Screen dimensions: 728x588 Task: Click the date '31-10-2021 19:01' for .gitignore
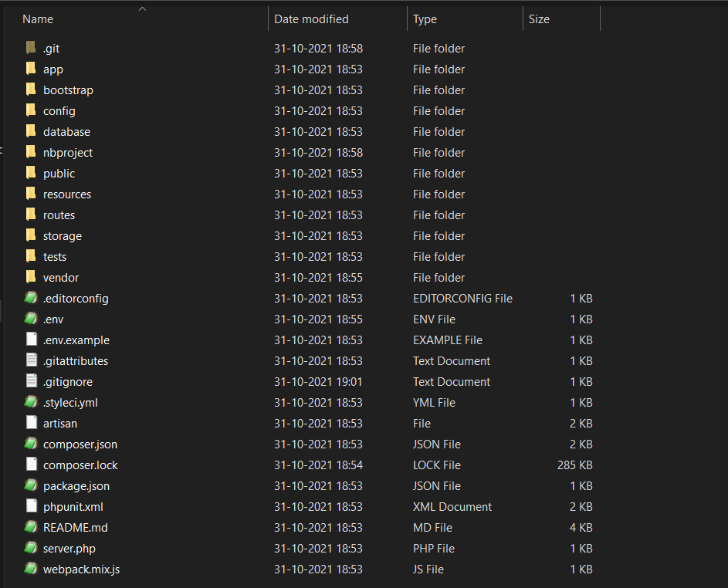(318, 382)
